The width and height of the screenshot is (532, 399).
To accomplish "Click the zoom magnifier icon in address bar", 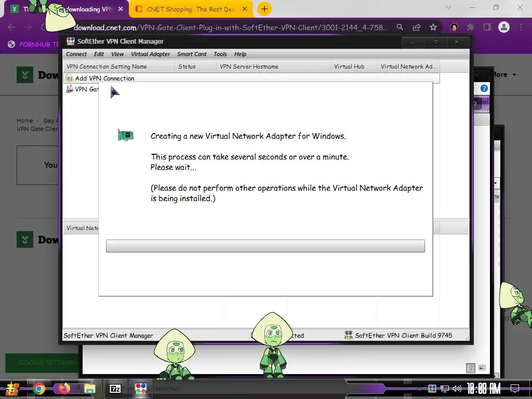I will [x=400, y=27].
